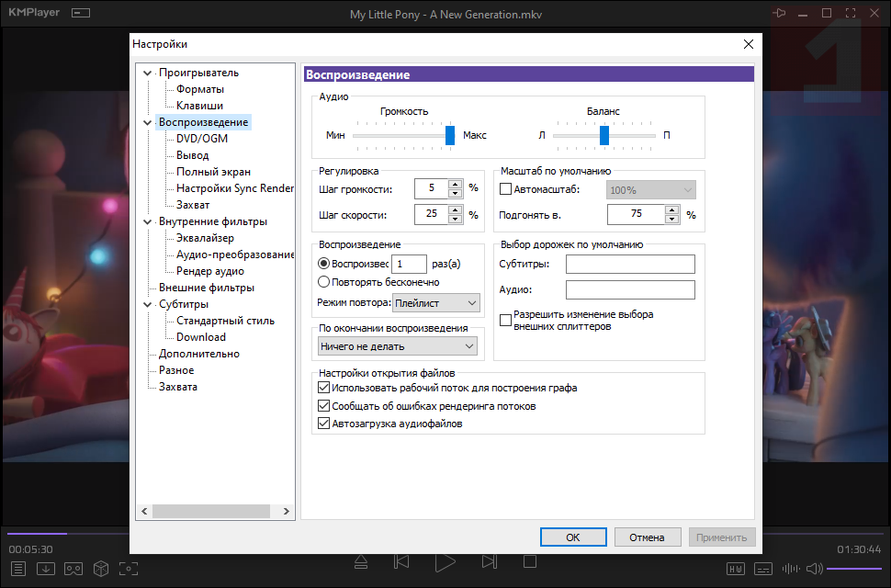Viewport: 891px width, 588px height.
Task: Uncheck Автозагрузка аудиофайлов
Action: click(x=324, y=424)
